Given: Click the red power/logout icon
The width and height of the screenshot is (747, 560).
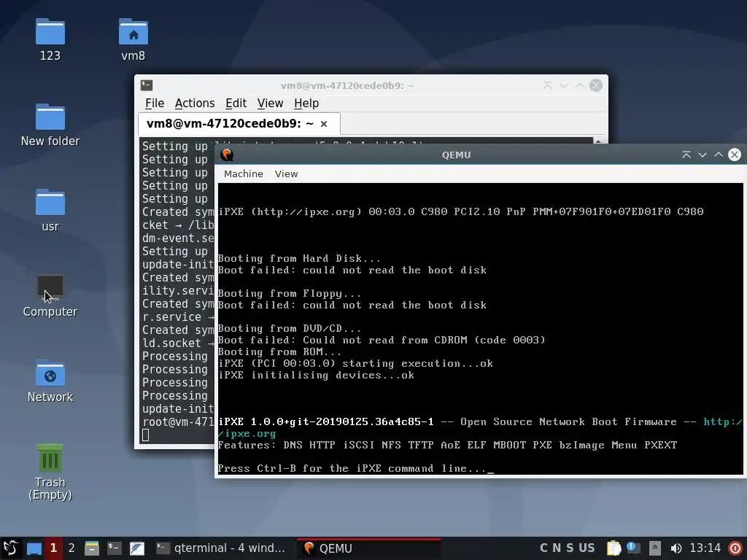Looking at the screenshot, I should tap(735, 548).
